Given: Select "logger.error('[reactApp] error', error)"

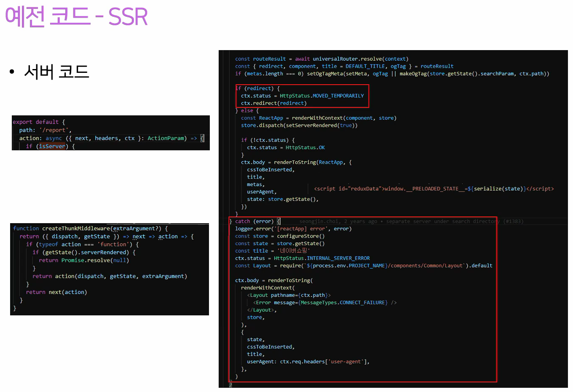Looking at the screenshot, I should point(293,229).
